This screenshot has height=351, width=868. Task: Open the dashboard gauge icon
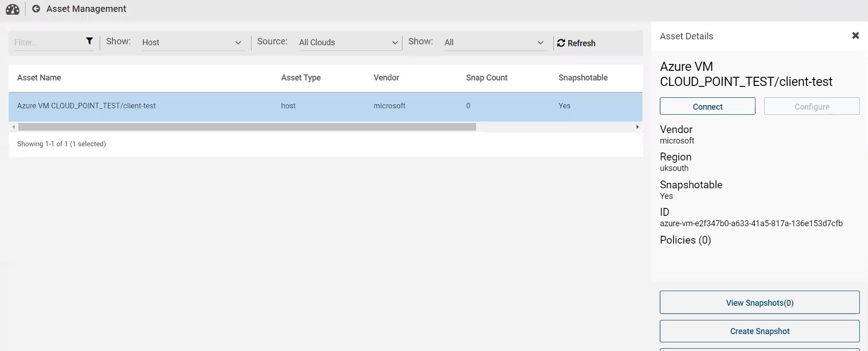point(13,9)
